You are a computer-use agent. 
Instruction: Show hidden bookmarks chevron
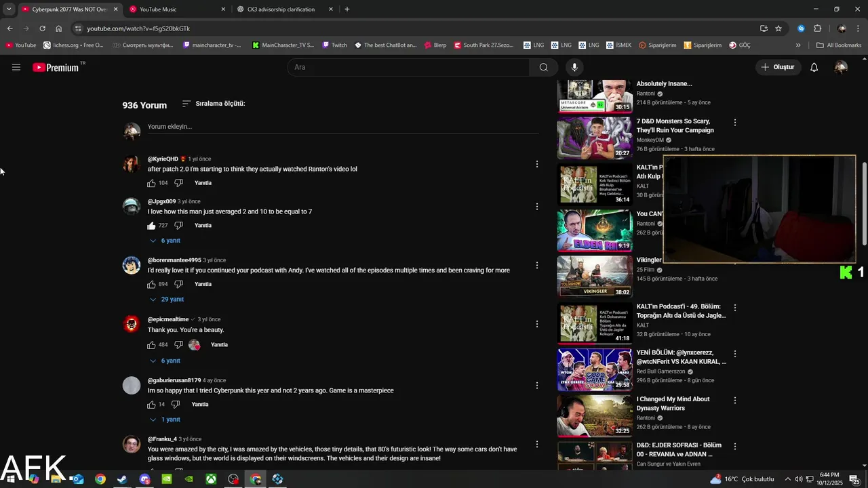(x=798, y=45)
